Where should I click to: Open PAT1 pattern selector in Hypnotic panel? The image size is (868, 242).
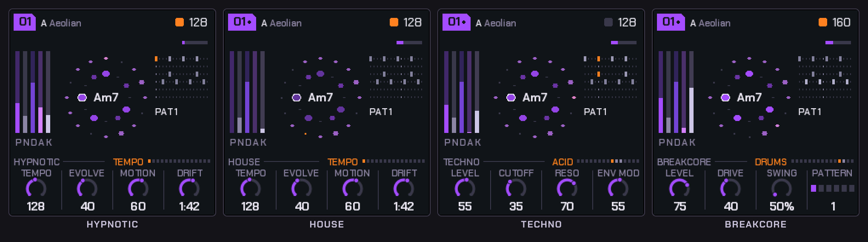[166, 112]
